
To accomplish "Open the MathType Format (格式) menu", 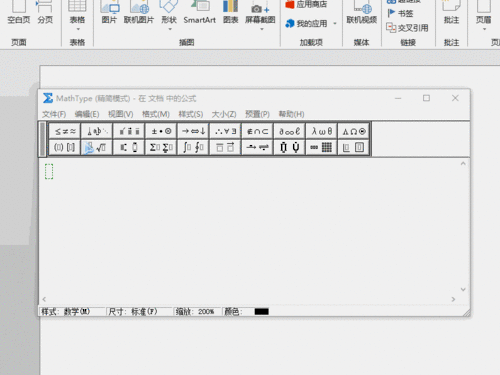I will [156, 114].
